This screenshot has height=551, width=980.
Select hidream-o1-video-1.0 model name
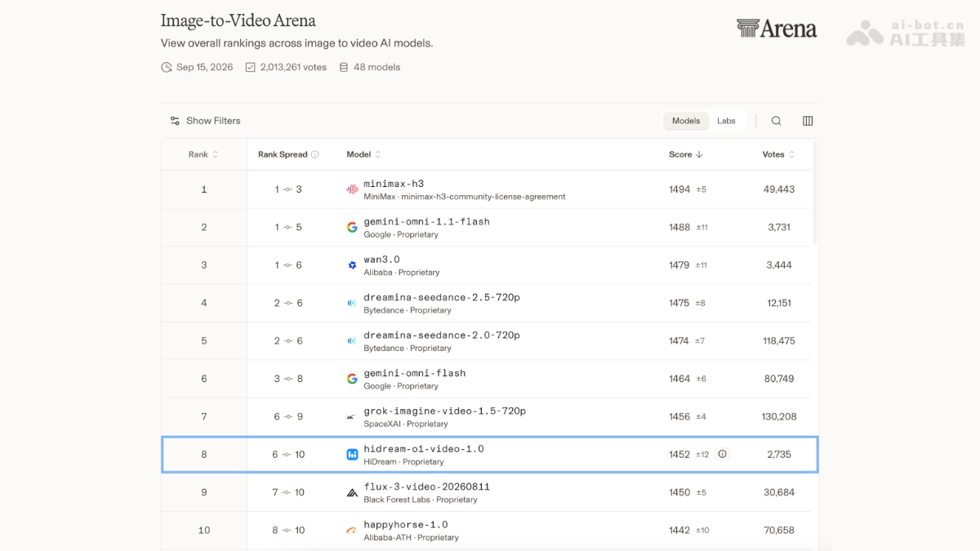424,449
